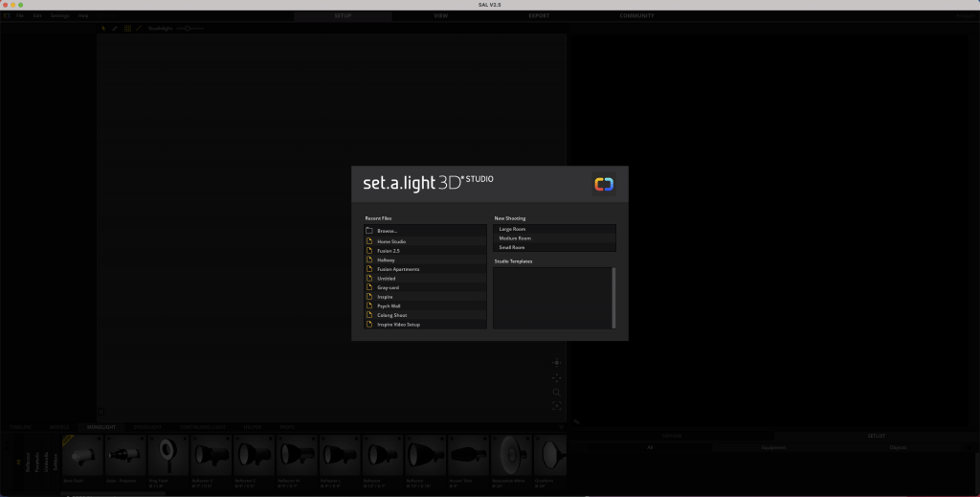Image resolution: width=980 pixels, height=497 pixels.
Task: Select the Accent Tube thumbnail
Action: tap(468, 456)
